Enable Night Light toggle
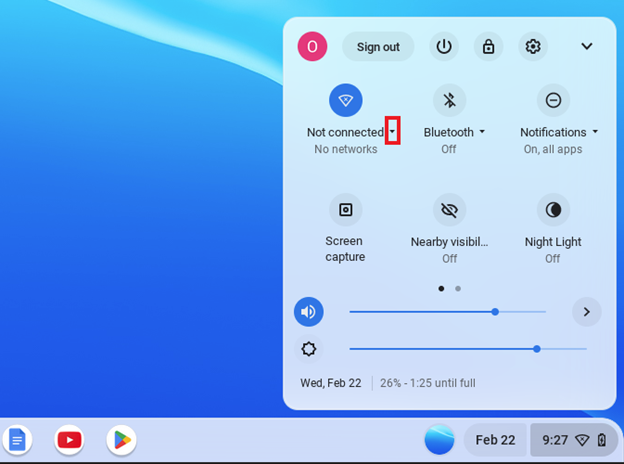This screenshot has height=464, width=624. 553,210
